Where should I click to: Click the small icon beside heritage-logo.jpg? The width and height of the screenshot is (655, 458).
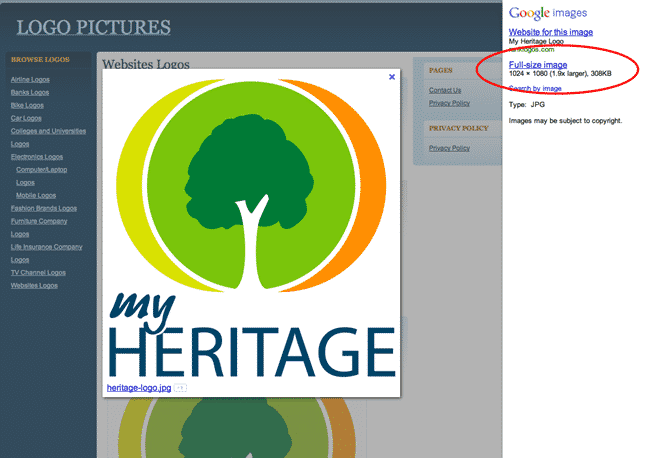tap(180, 388)
